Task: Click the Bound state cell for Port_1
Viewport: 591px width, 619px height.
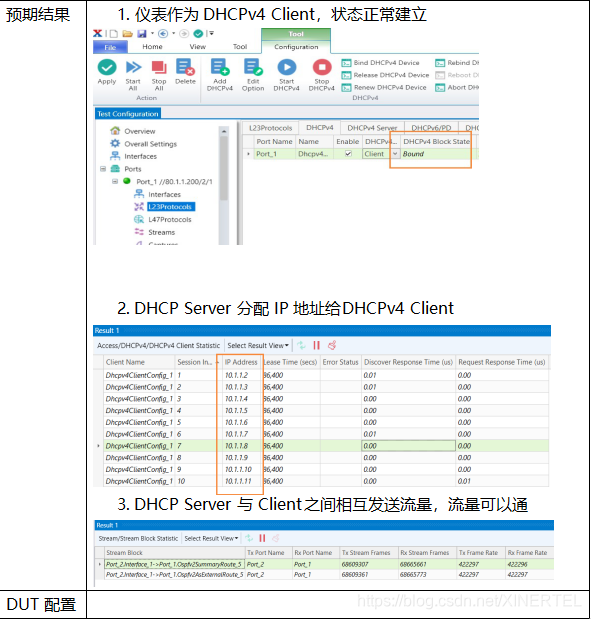Action: point(436,154)
